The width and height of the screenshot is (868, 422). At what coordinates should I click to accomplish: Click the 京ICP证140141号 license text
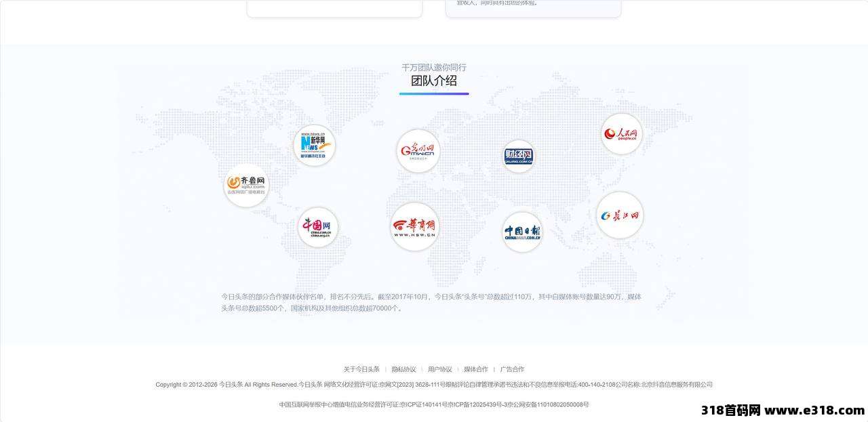point(423,404)
